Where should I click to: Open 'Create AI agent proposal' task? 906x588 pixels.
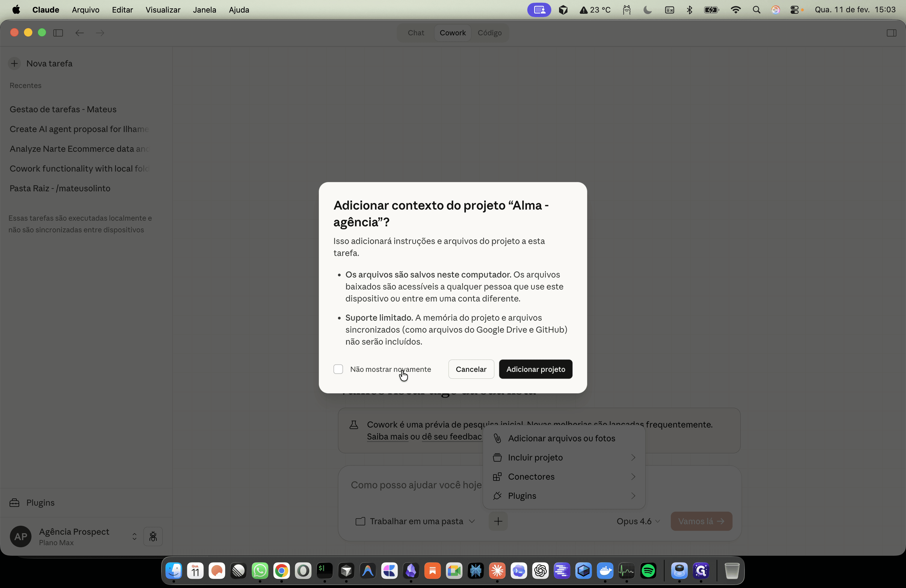coord(79,129)
